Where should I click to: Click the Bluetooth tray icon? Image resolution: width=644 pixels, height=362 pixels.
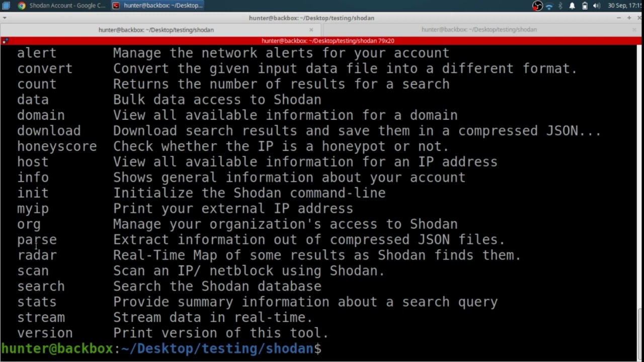560,6
